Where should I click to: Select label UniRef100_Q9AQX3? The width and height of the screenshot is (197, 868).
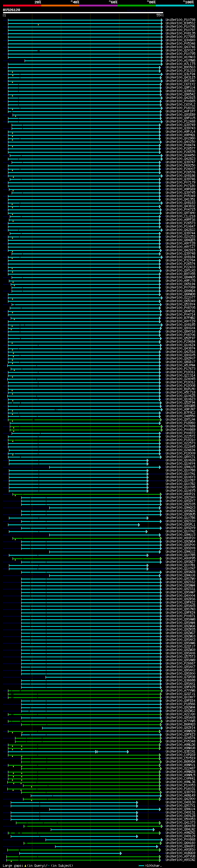pyautogui.click(x=180, y=507)
